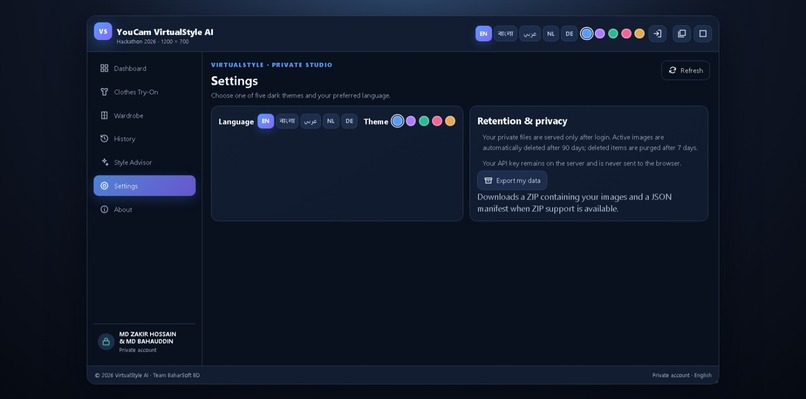
Task: Click the 'Private account · English' footer text
Action: click(682, 375)
